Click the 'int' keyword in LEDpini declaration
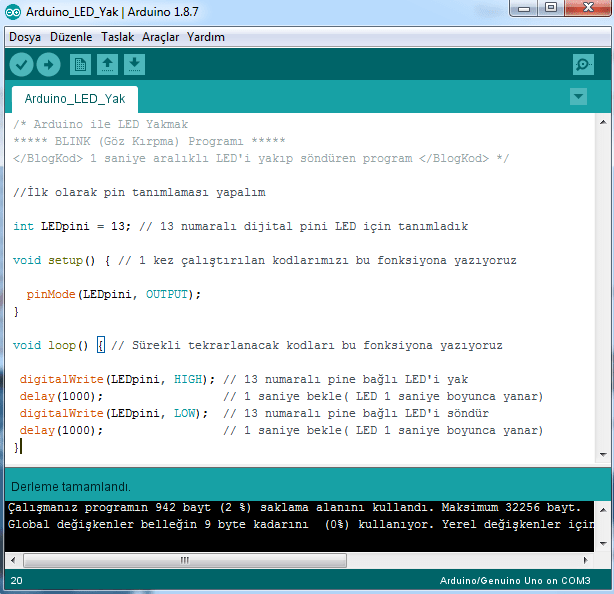614x594 pixels. pyautogui.click(x=23, y=226)
